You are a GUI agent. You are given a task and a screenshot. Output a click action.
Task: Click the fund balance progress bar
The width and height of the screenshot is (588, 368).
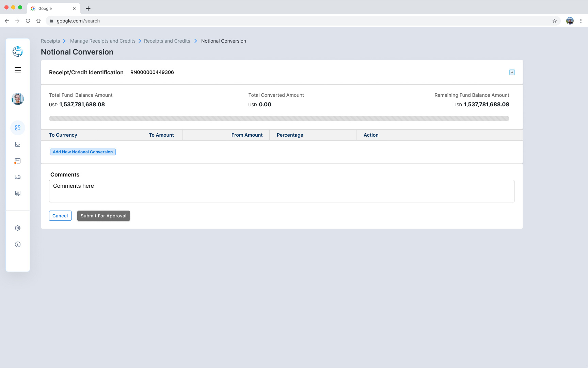point(279,119)
